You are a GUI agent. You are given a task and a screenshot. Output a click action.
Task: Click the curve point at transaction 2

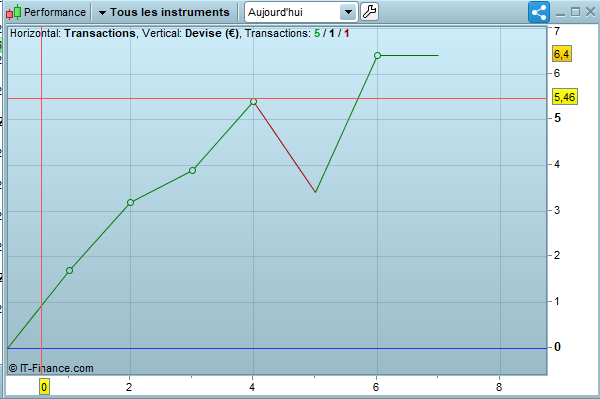[130, 202]
